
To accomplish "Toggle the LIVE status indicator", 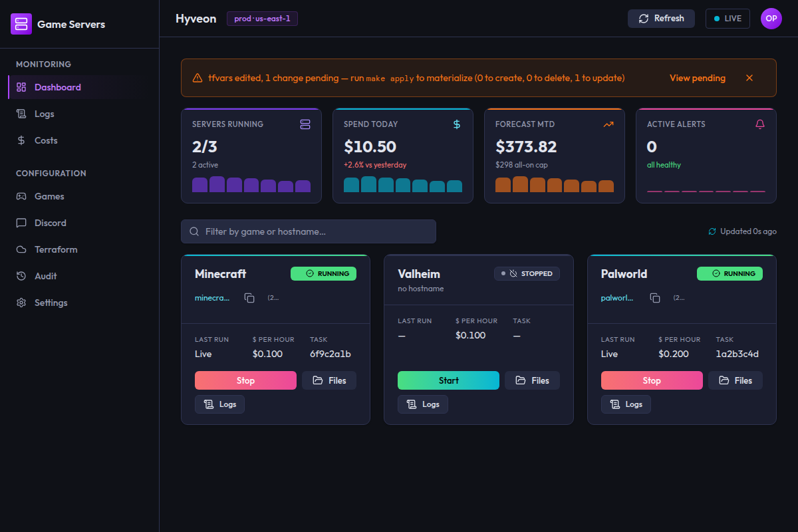I will click(x=728, y=19).
